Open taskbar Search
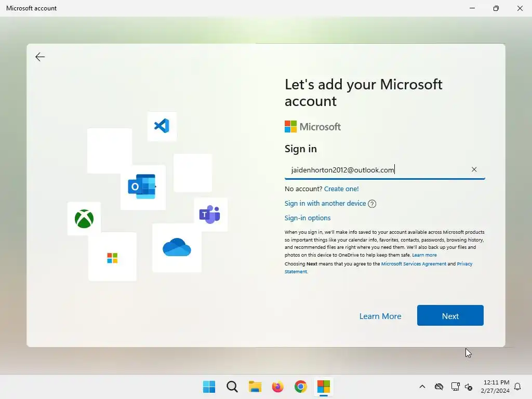The height and width of the screenshot is (399, 532). point(232,387)
